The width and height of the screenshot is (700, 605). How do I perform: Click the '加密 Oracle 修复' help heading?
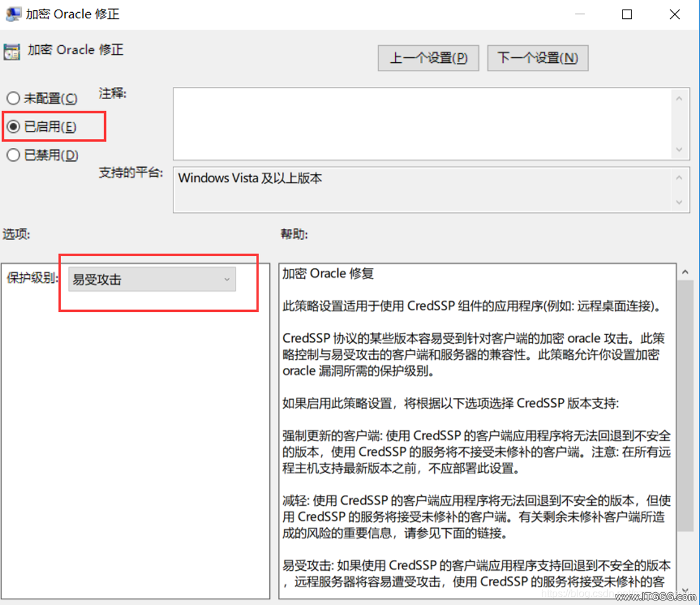tap(328, 273)
